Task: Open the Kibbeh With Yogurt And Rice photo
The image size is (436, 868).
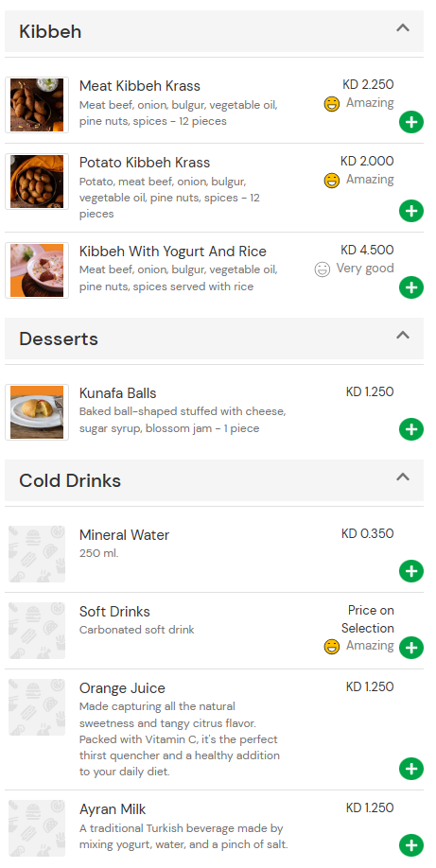Action: [37, 270]
